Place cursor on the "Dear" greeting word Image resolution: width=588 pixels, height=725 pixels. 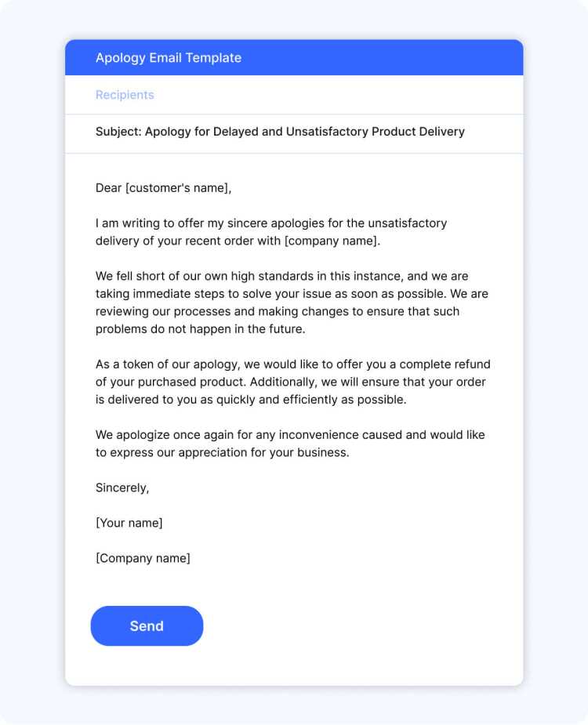click(x=109, y=188)
